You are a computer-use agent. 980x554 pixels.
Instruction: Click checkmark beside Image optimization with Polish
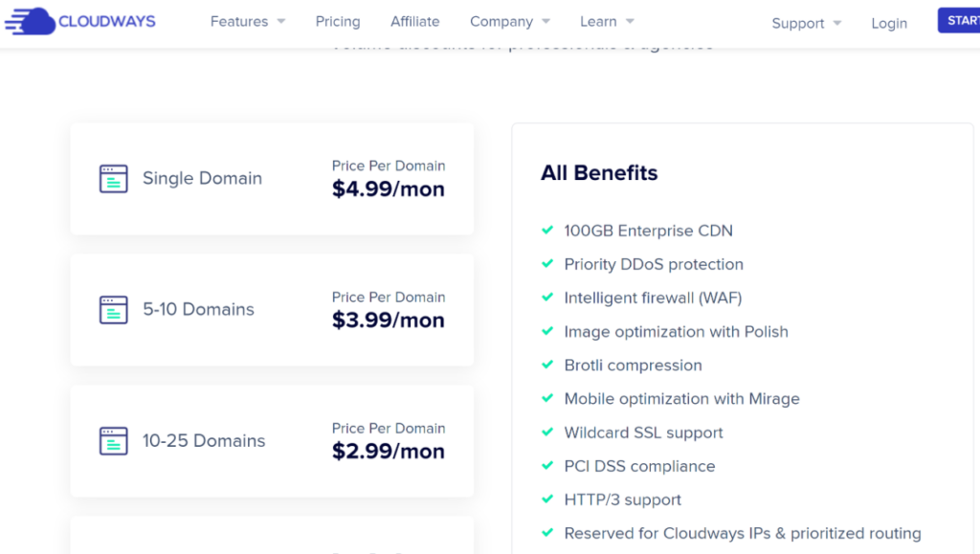coord(547,331)
